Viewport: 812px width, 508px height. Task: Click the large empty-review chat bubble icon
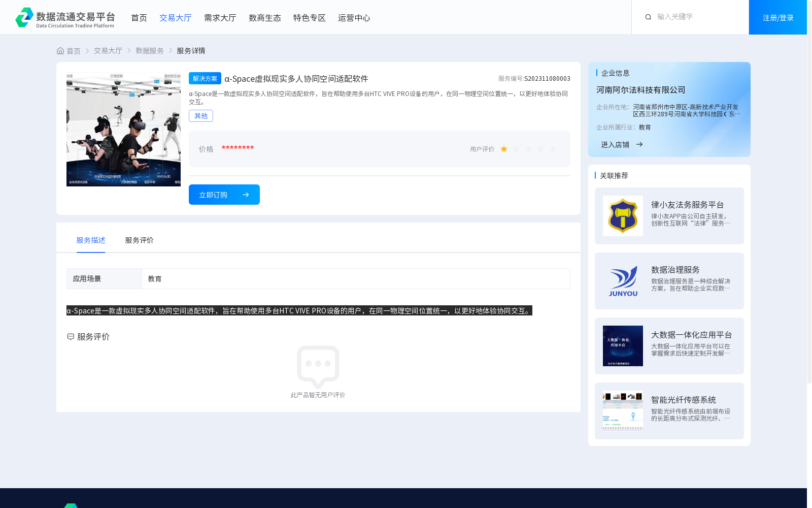click(318, 367)
